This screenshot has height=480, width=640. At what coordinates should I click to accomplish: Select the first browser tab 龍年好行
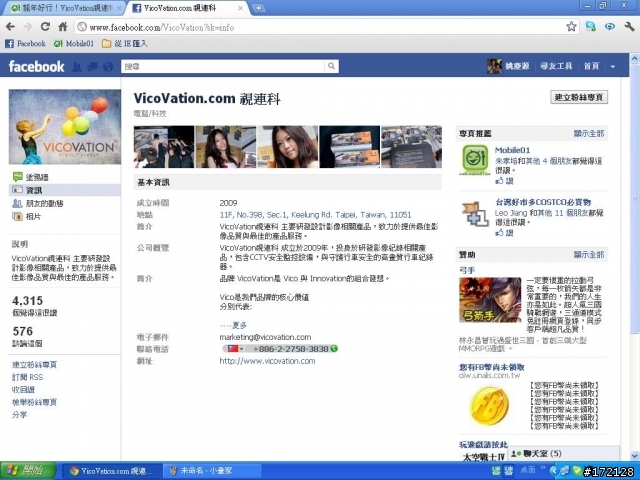[67, 8]
